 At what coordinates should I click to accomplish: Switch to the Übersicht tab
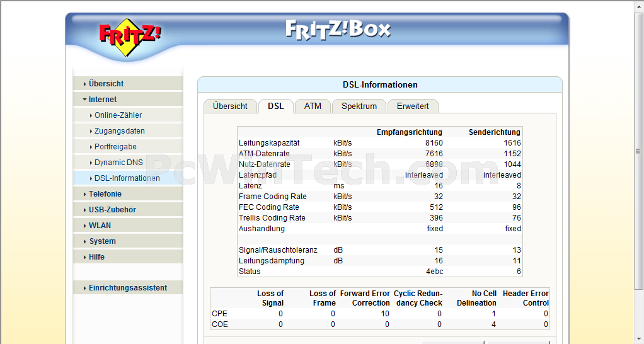230,106
